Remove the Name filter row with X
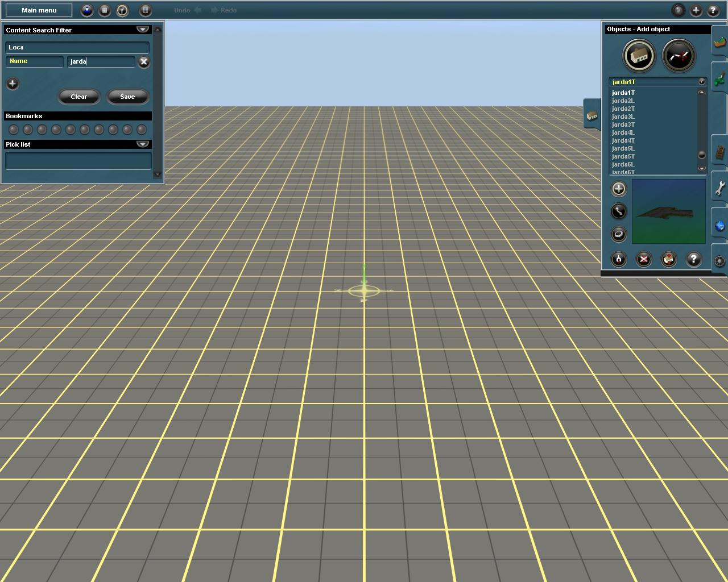728x582 pixels. [x=144, y=62]
